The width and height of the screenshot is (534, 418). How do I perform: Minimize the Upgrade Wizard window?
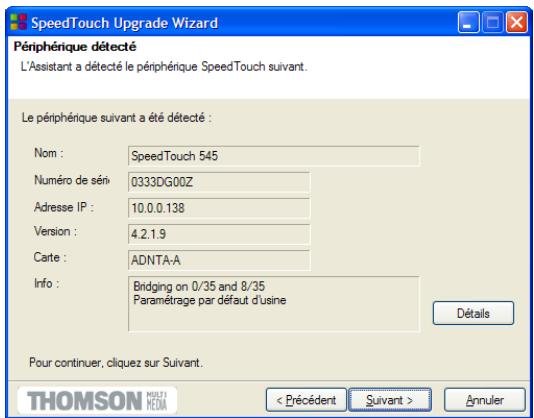[x=469, y=22]
